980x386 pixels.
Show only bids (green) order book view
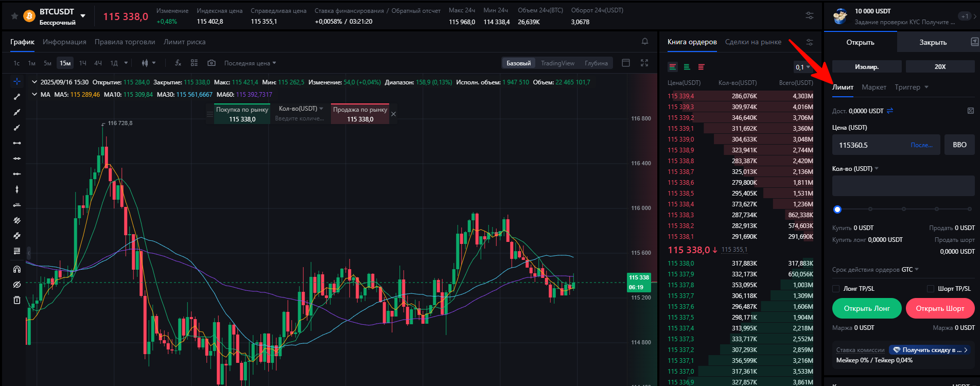point(687,67)
